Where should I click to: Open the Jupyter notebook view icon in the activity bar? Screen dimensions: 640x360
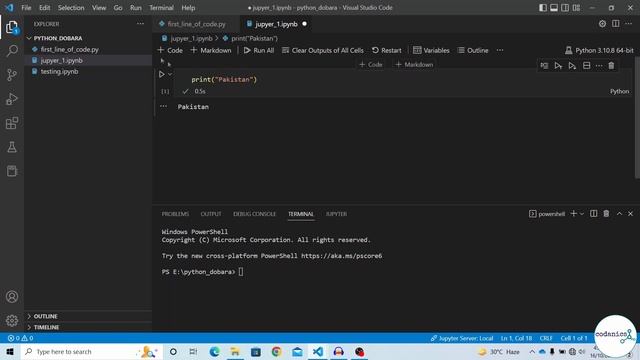12,171
